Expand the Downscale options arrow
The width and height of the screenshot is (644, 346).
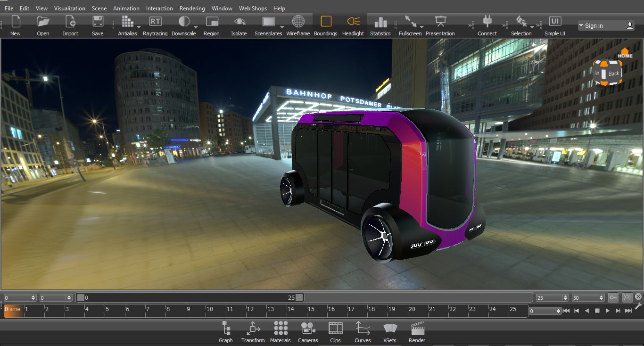click(x=196, y=27)
